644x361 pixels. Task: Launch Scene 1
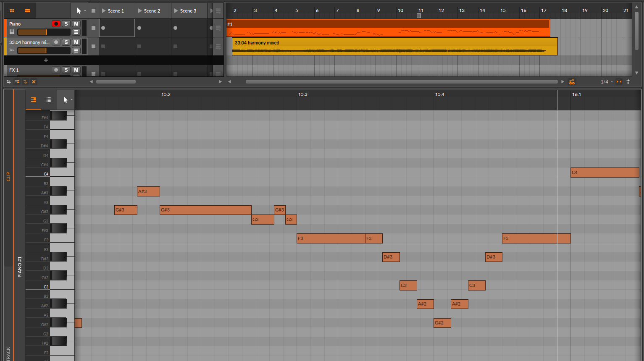click(104, 11)
